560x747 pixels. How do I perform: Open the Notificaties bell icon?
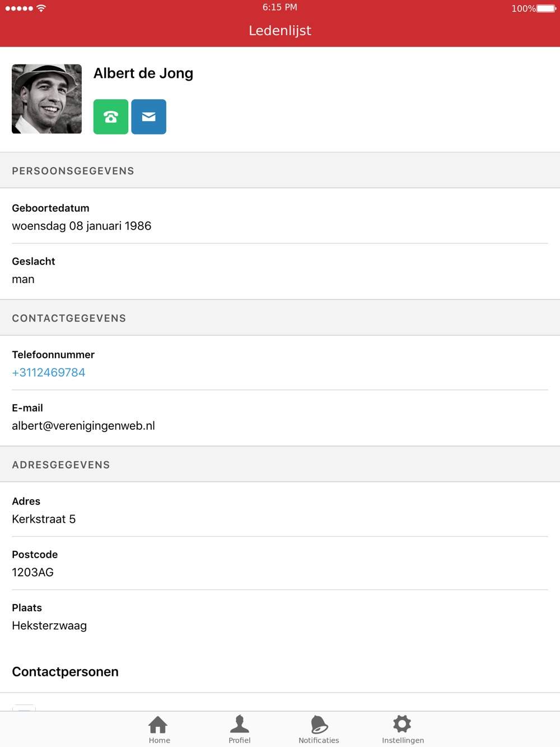coord(319,724)
